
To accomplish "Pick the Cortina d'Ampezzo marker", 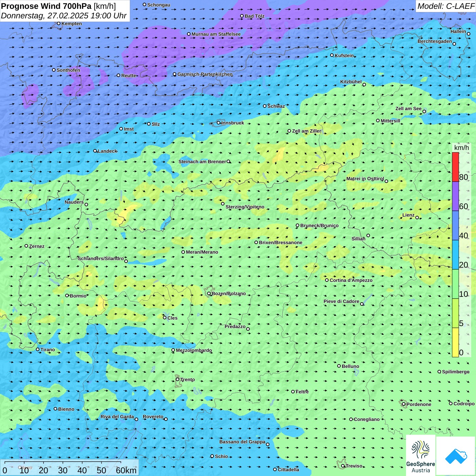I will [327, 280].
